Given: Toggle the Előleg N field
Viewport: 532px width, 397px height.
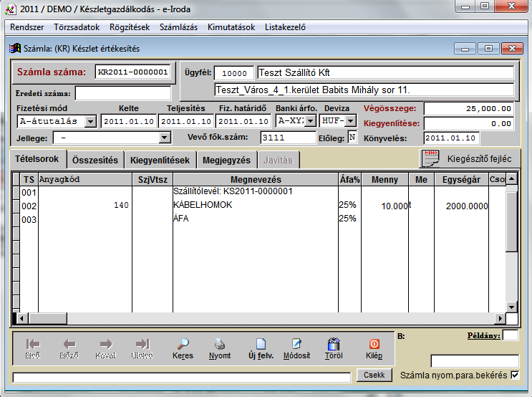Looking at the screenshot, I should pos(352,138).
